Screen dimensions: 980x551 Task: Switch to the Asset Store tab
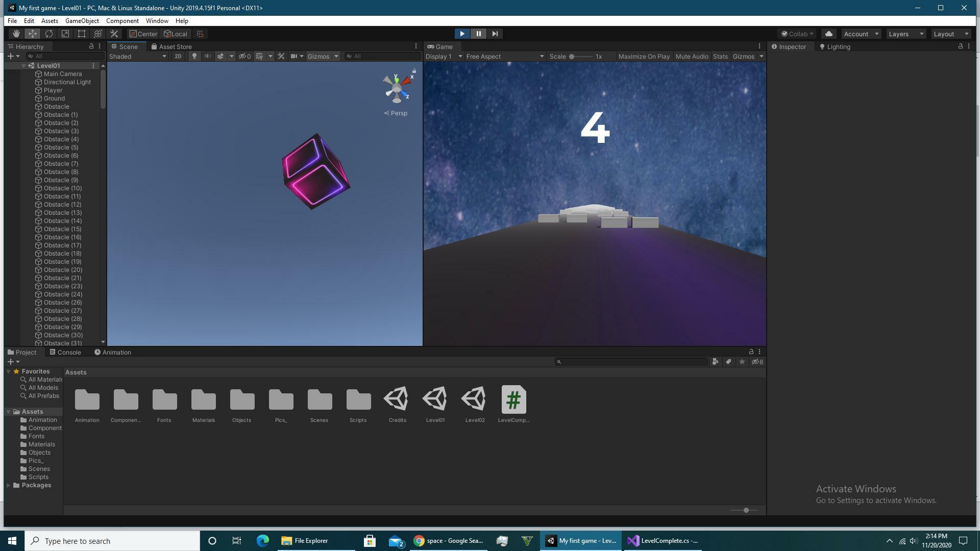171,46
